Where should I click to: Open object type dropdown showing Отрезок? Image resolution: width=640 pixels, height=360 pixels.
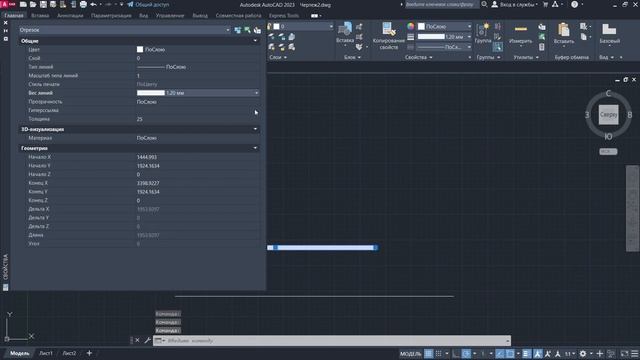click(124, 30)
